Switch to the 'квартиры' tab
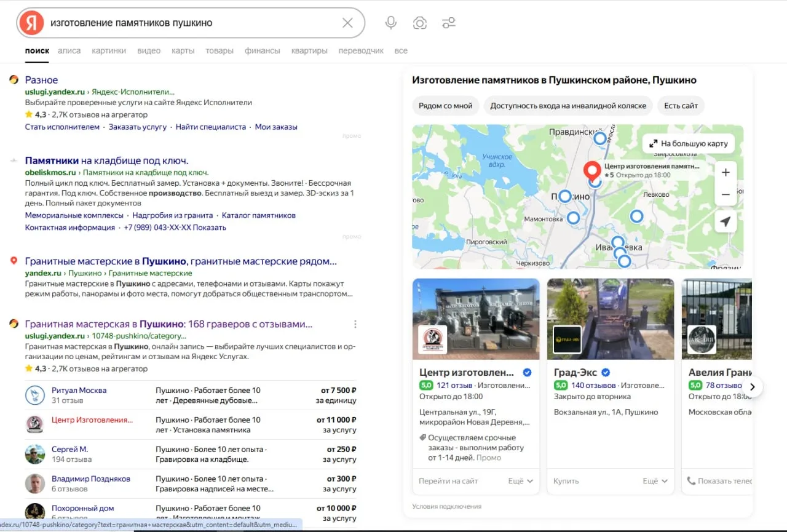 [309, 50]
